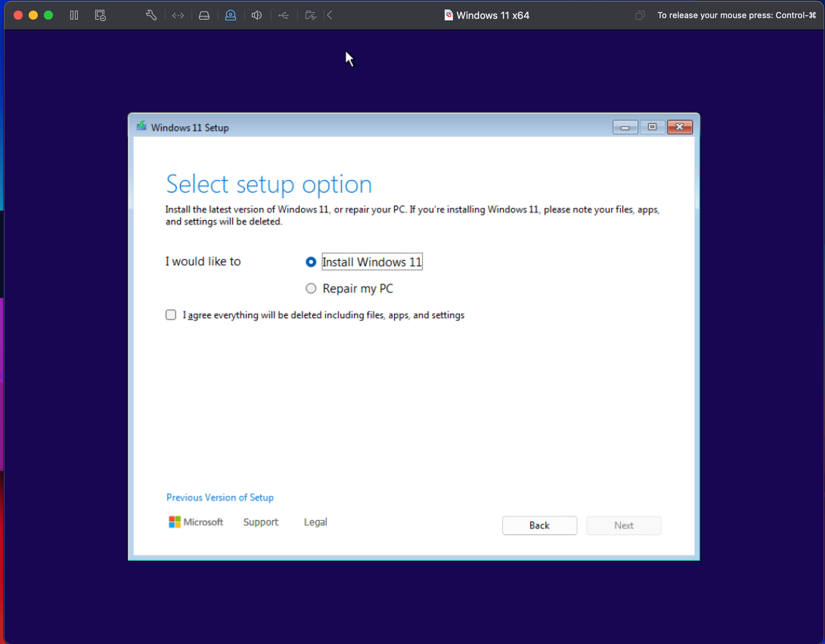Open VM settings wrench icon
The height and width of the screenshot is (644, 825).
click(x=151, y=15)
